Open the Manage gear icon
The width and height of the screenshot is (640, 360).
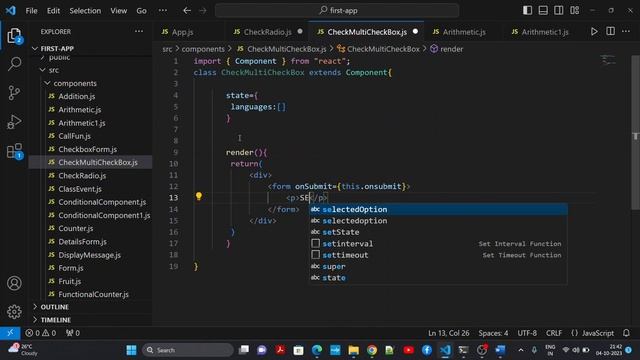coord(14,312)
